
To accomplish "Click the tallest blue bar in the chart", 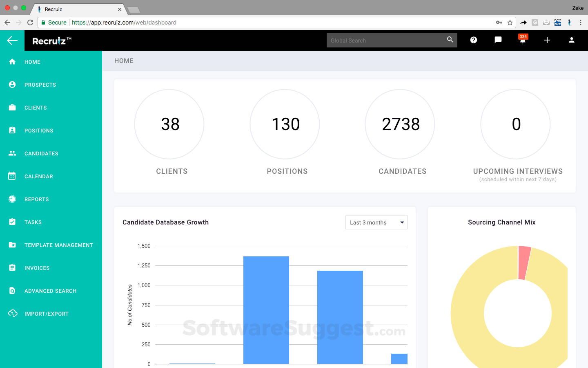I will [x=266, y=310].
